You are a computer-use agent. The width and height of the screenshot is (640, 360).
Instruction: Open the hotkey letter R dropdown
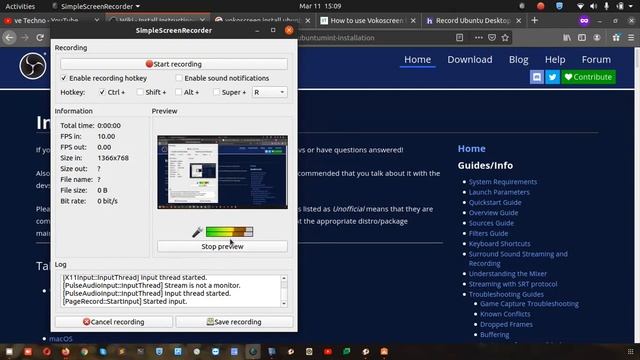pos(269,92)
